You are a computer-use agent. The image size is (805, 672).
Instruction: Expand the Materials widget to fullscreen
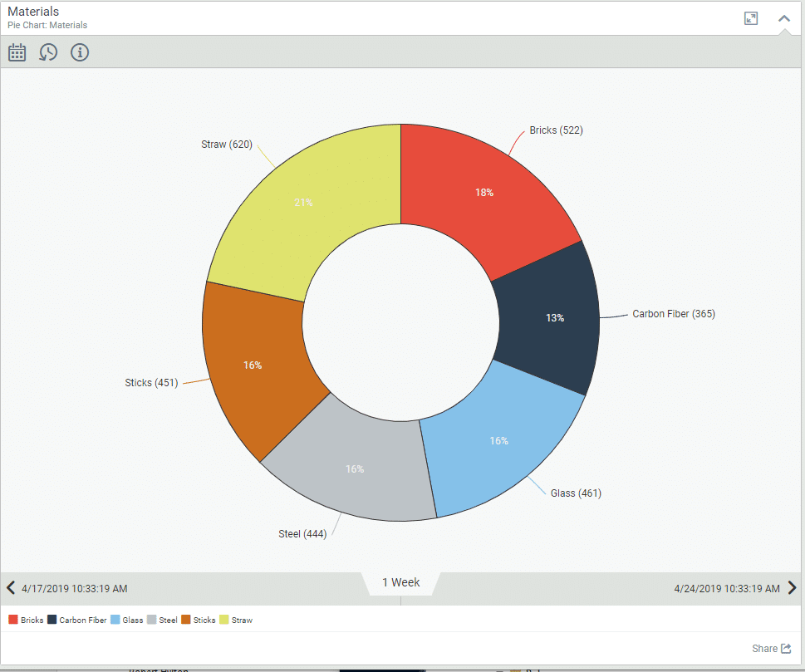pos(751,18)
